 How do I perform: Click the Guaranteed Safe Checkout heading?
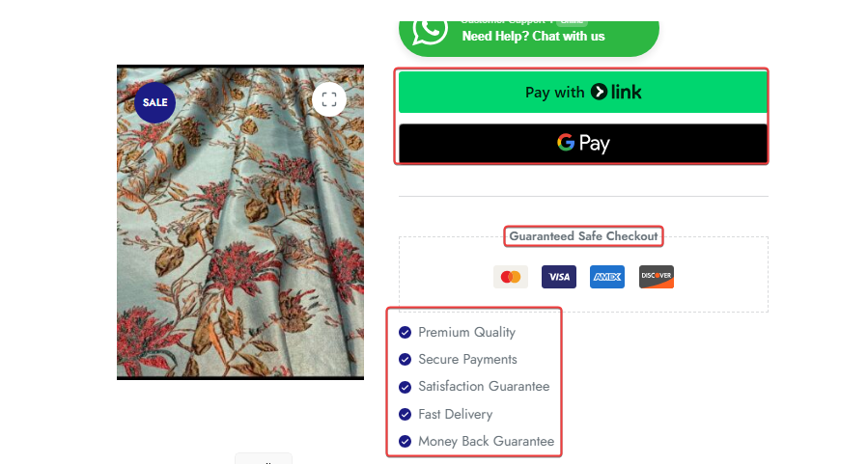[583, 236]
